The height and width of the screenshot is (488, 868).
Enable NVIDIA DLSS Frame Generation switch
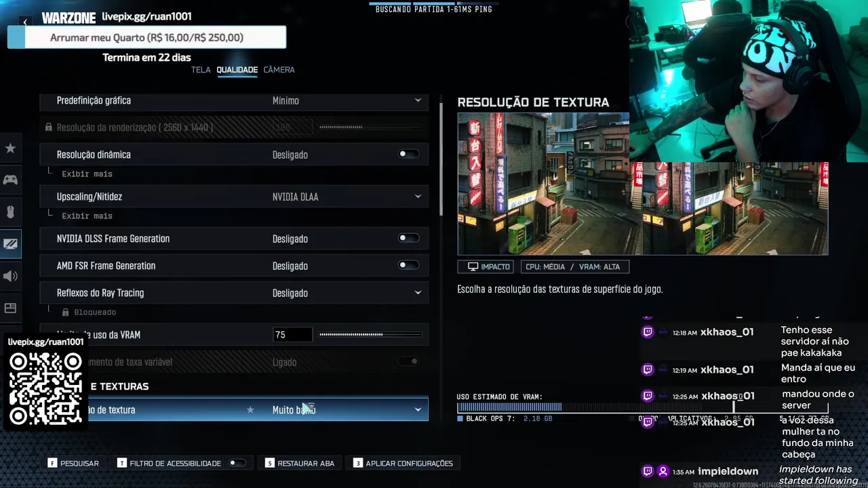pos(408,239)
